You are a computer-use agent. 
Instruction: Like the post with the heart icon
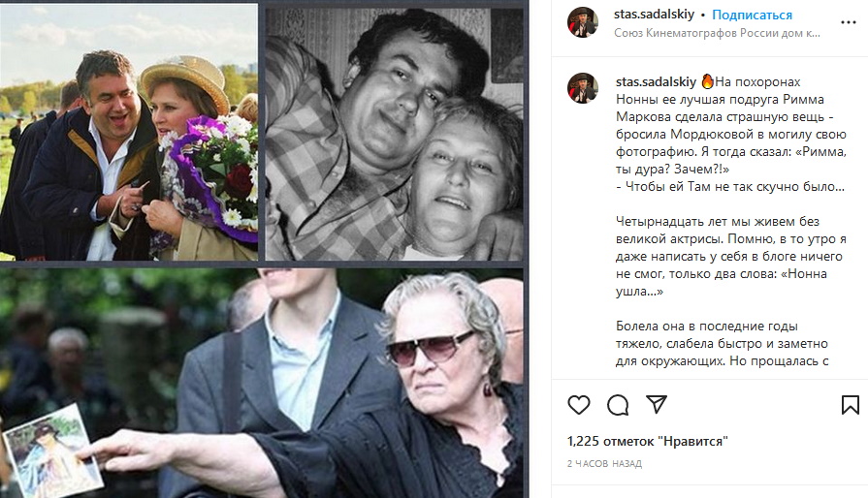[578, 405]
